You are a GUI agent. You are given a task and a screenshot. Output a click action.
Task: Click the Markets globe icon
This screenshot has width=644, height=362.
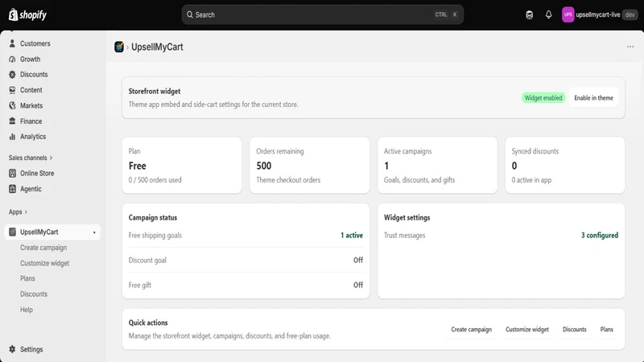(12, 105)
